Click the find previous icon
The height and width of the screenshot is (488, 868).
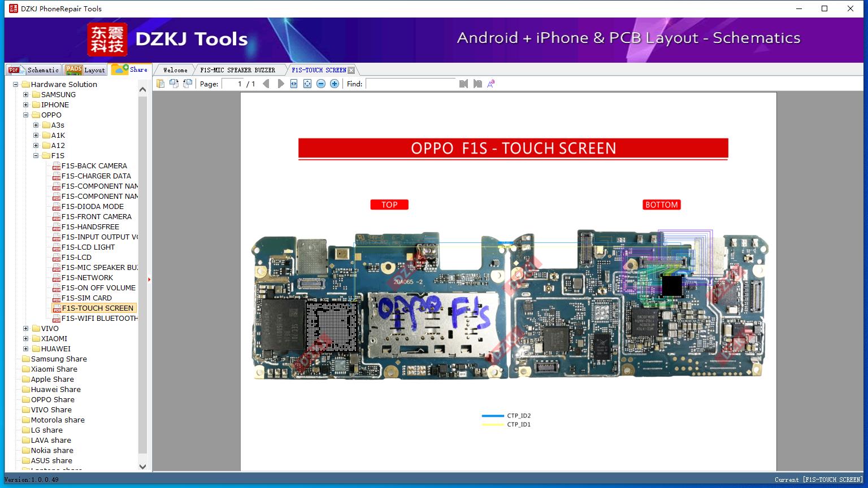[464, 84]
